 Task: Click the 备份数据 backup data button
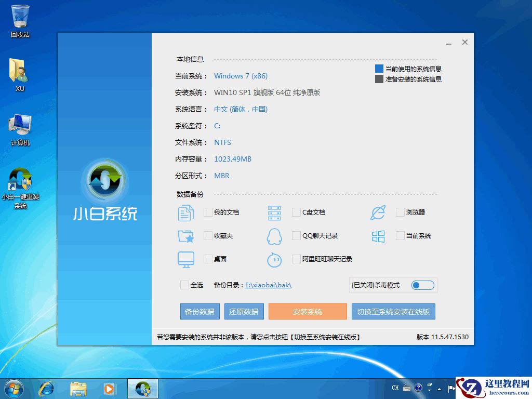[x=199, y=311]
